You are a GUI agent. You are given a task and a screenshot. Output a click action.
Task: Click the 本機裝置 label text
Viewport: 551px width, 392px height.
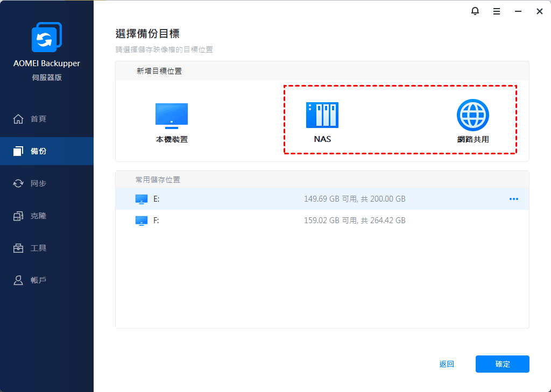(172, 139)
